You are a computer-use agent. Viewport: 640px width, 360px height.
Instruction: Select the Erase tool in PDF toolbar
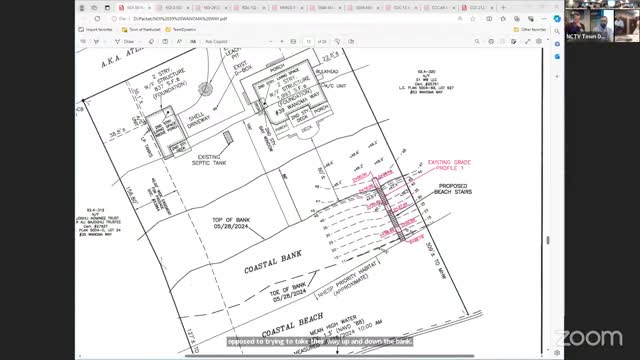click(x=151, y=42)
